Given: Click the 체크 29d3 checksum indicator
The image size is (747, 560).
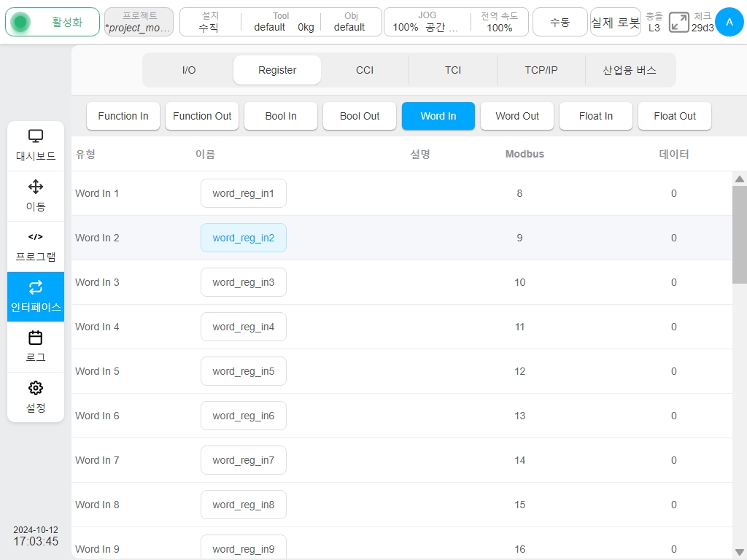Looking at the screenshot, I should (703, 22).
